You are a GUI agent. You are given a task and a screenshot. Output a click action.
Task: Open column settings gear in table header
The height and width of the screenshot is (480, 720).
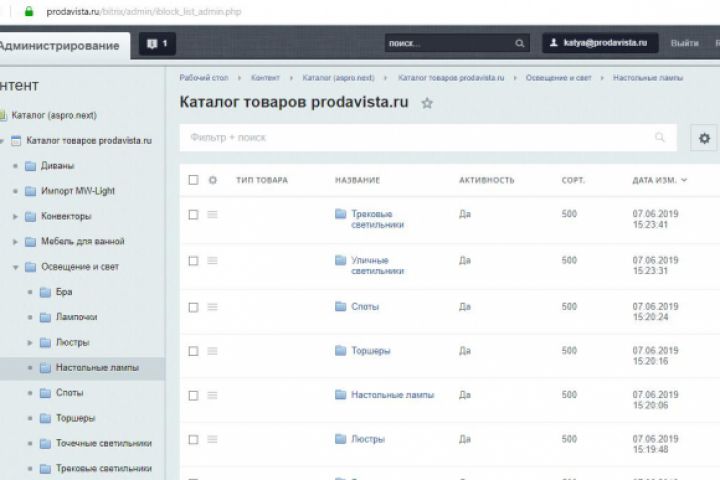213,180
